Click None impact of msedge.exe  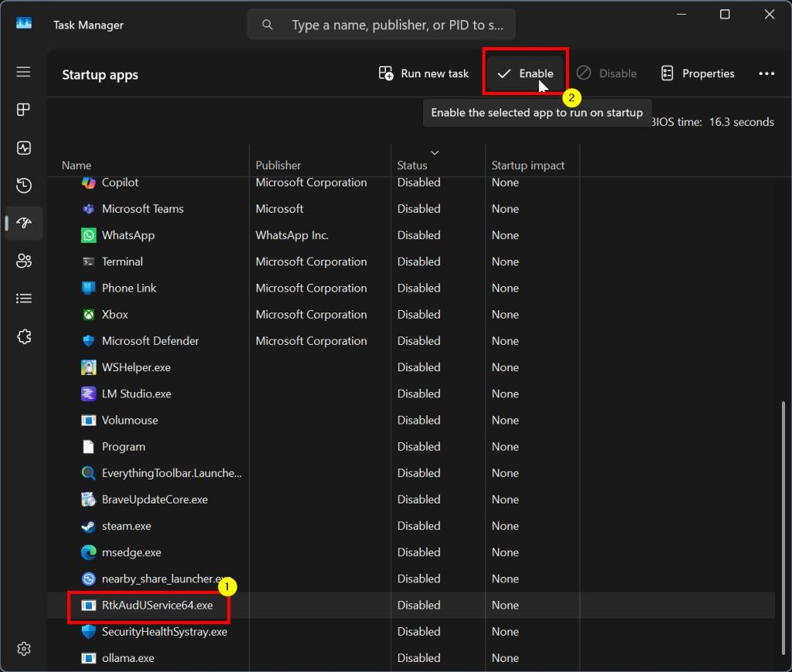505,552
